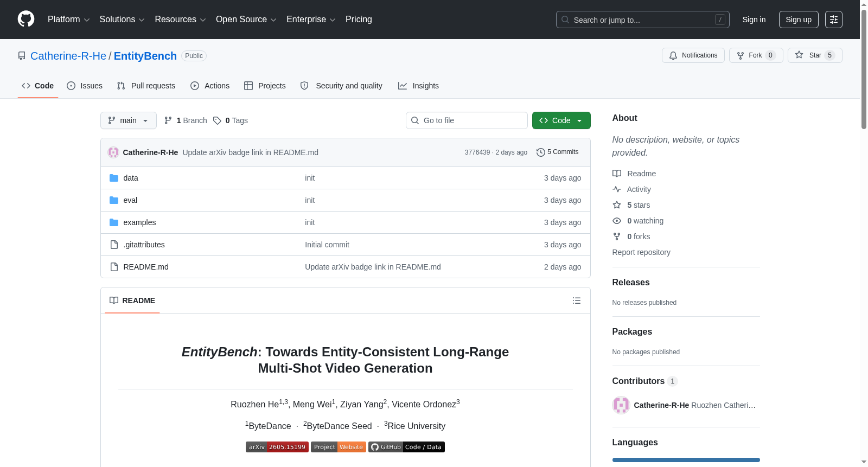Select the Code tab

(38, 86)
